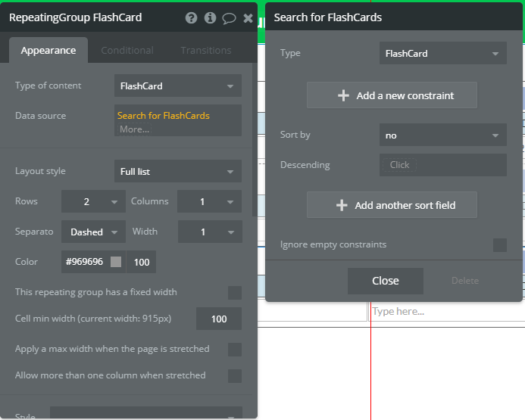The height and width of the screenshot is (420, 525).
Task: Switch to the Transitions tab
Action: click(x=206, y=50)
